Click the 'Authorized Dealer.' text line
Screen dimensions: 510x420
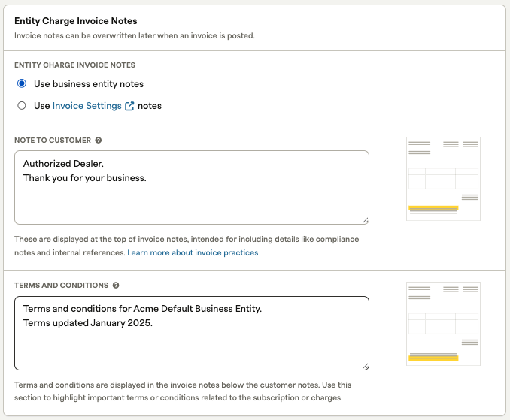[62, 163]
